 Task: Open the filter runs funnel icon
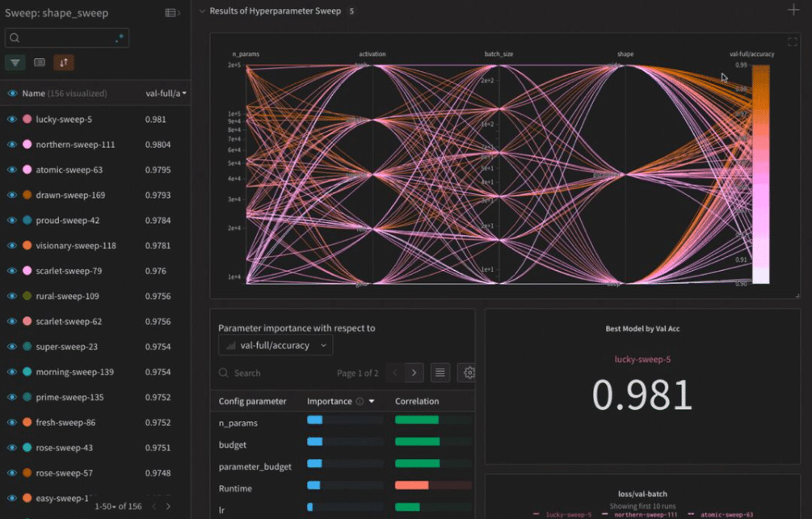tap(15, 61)
